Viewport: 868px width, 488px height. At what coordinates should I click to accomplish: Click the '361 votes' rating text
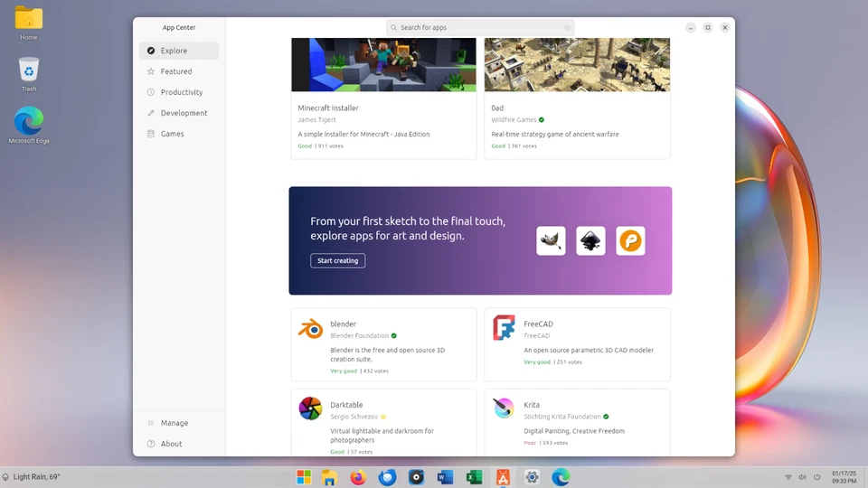click(524, 146)
